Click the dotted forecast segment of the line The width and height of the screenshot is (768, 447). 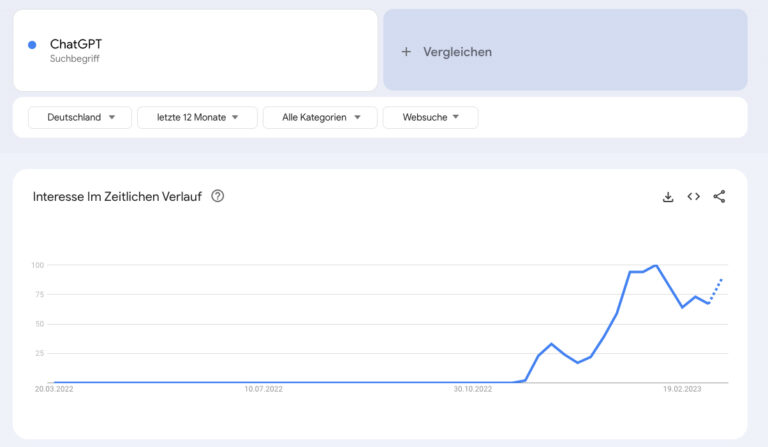pyautogui.click(x=715, y=291)
